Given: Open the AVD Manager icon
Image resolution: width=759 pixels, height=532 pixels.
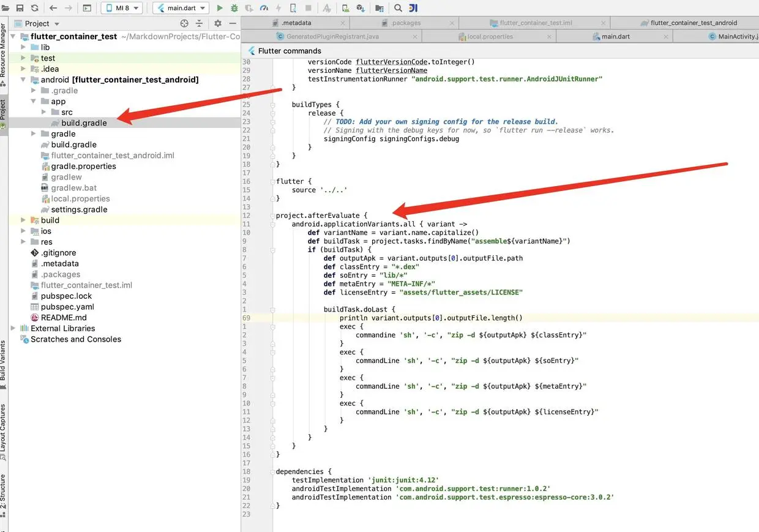Looking at the screenshot, I should [346, 8].
